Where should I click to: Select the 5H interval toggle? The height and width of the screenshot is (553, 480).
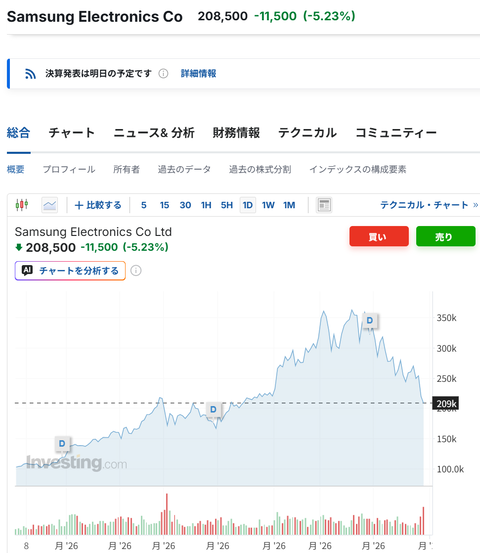(x=227, y=205)
